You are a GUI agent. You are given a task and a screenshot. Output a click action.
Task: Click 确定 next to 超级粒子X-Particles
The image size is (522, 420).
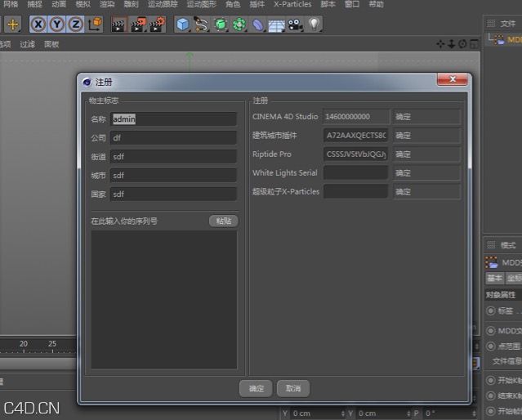tap(426, 191)
